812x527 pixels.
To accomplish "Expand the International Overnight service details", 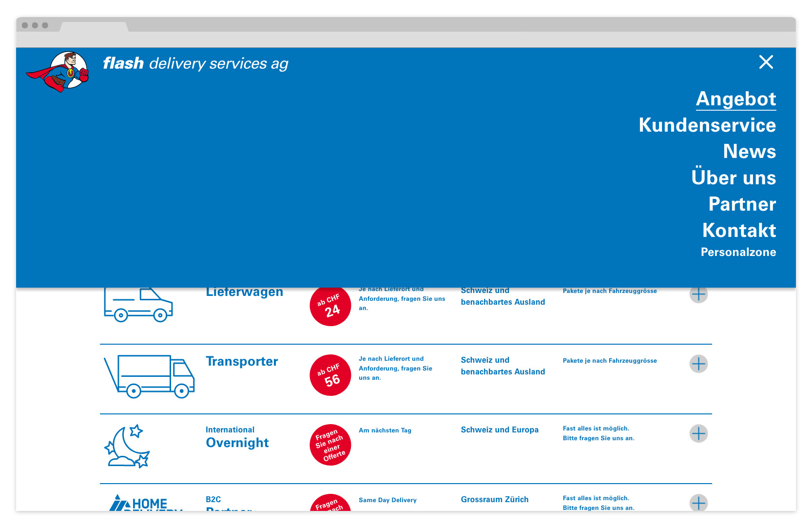I will tap(699, 433).
